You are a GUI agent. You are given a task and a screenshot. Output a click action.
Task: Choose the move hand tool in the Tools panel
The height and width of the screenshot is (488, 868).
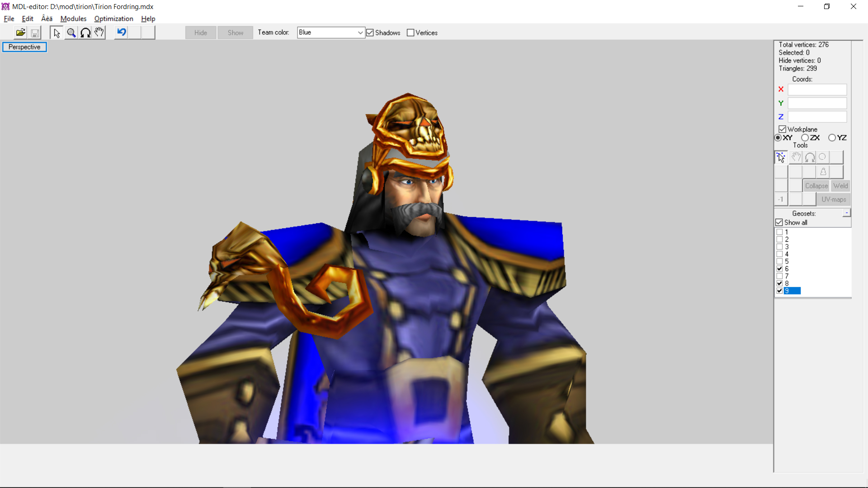(796, 157)
